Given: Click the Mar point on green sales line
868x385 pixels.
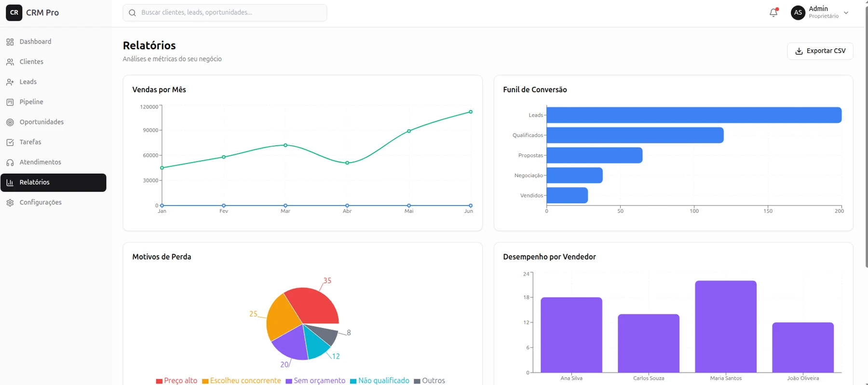Looking at the screenshot, I should tap(285, 145).
